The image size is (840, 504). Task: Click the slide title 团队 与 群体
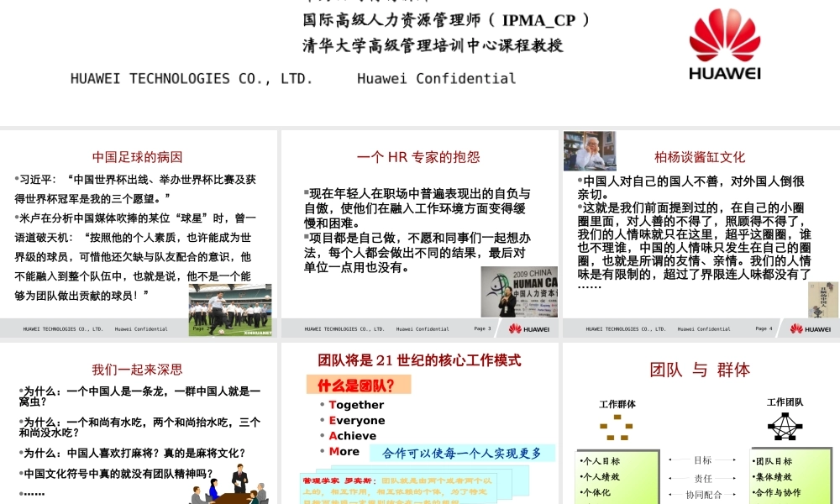tap(700, 370)
